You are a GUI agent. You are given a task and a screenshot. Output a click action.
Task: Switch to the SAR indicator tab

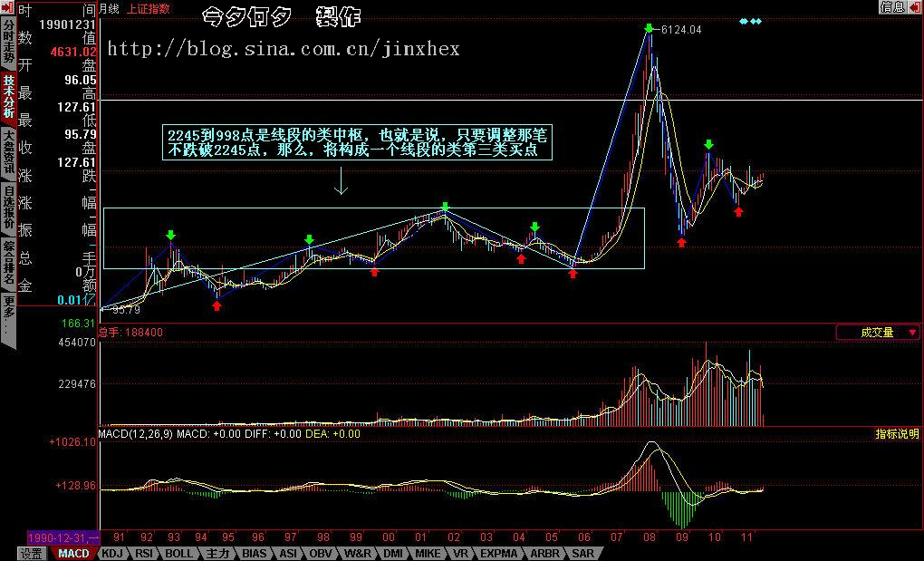coord(582,553)
